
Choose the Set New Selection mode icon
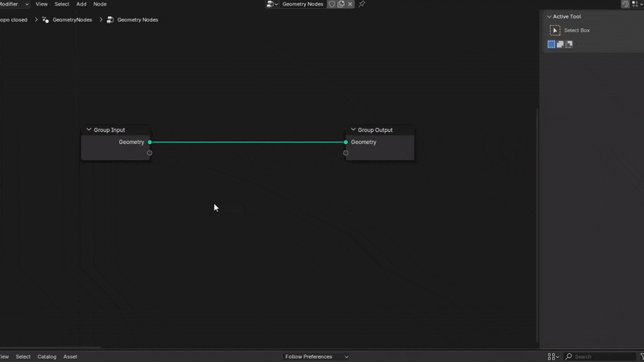551,44
